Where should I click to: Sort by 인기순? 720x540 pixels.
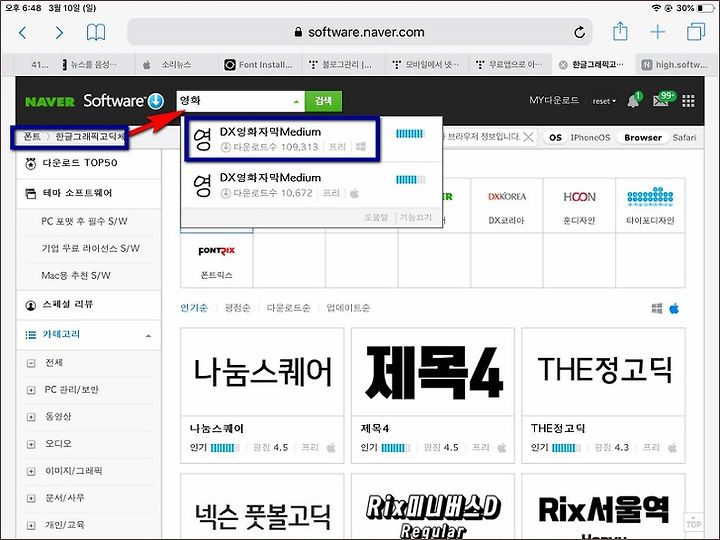(194, 308)
